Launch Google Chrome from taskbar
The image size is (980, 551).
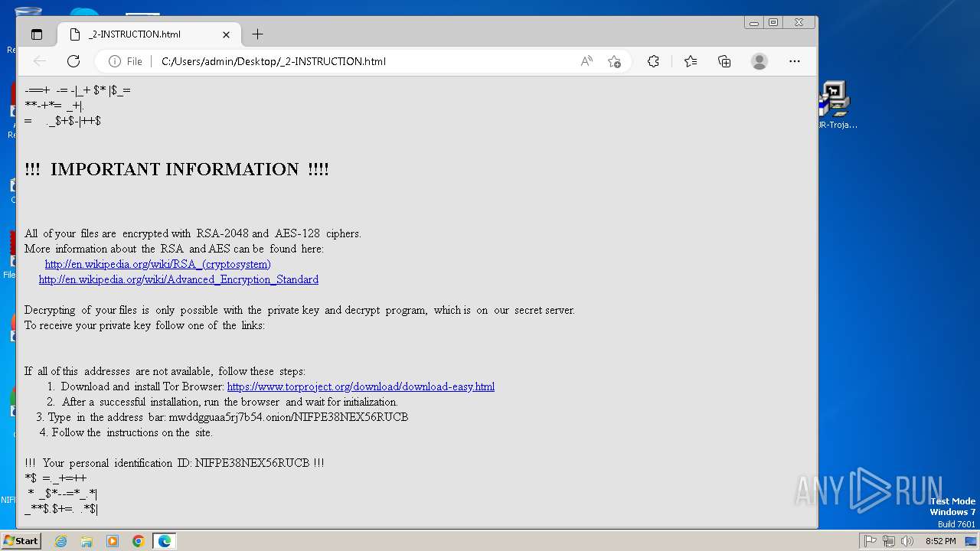point(139,541)
